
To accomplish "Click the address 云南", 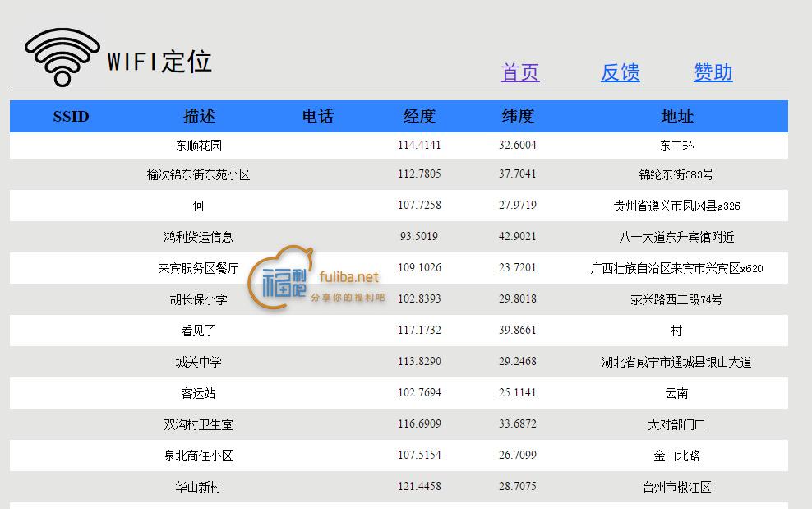I will click(677, 393).
